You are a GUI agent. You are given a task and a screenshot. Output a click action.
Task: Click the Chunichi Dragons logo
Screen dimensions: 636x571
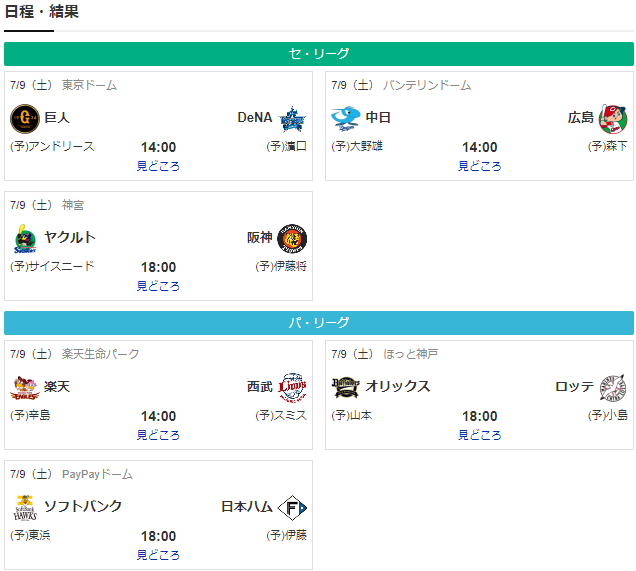346,119
